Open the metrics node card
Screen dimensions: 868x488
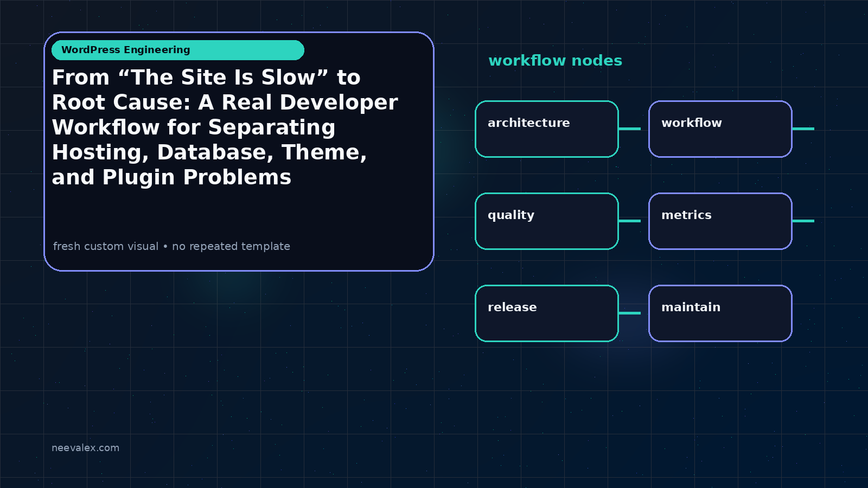point(720,221)
